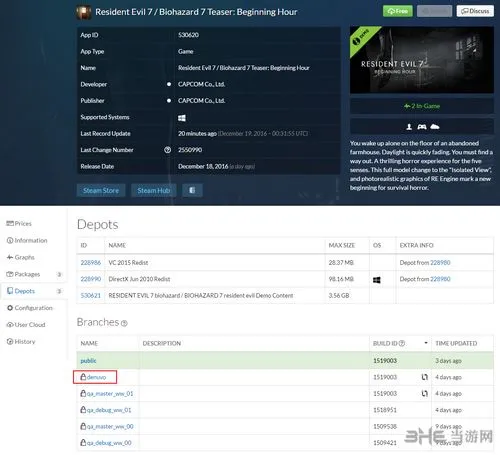Click Windows OS icon in DirectX depot row
The image size is (500, 455).
pos(377,280)
